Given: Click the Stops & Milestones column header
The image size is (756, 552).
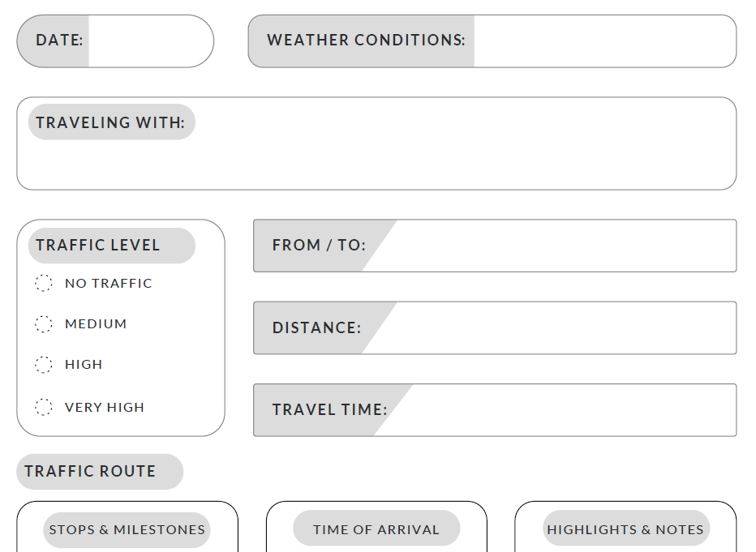Looking at the screenshot, I should [127, 529].
